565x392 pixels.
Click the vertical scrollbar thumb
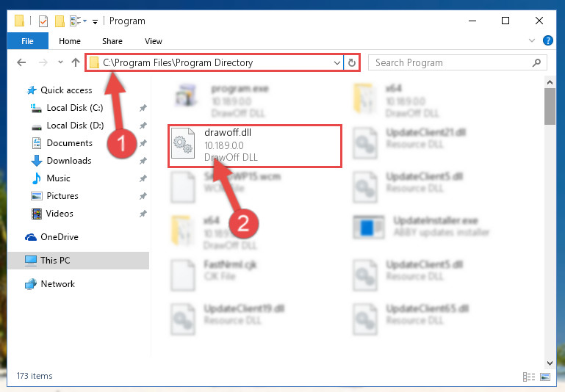tap(550, 106)
